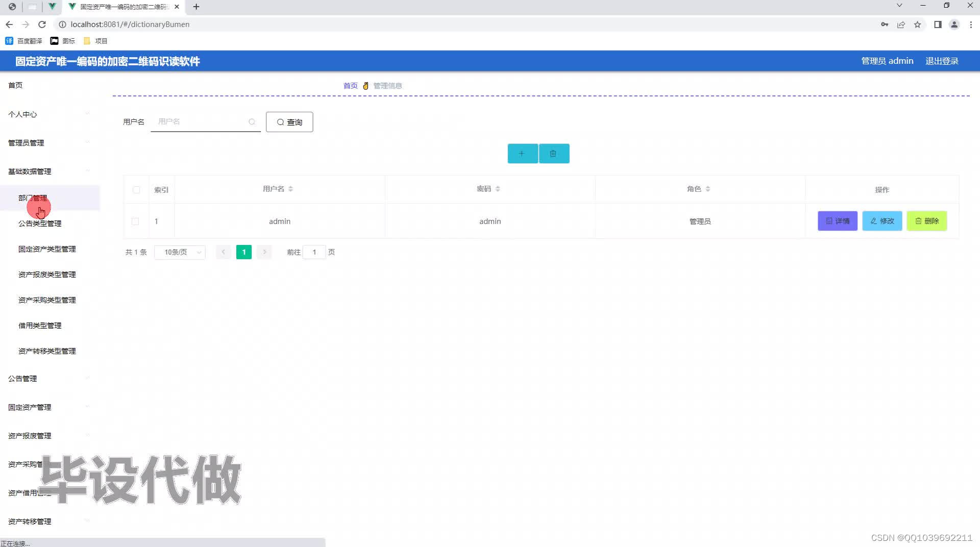Check the checkbox on the admin row

click(x=135, y=221)
